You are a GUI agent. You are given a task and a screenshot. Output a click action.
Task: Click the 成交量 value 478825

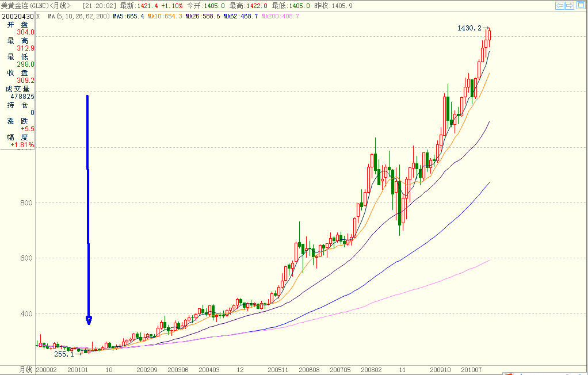[x=22, y=97]
